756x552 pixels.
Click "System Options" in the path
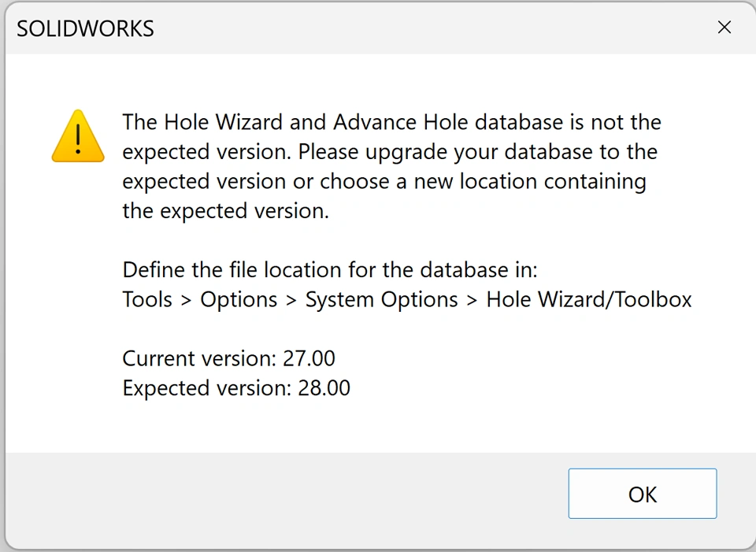pyautogui.click(x=381, y=299)
